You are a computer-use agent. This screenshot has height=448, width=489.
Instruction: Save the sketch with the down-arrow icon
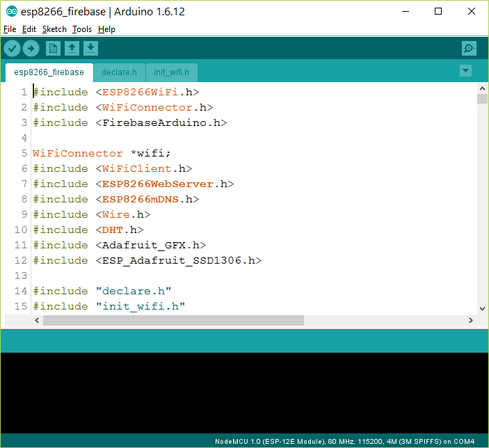tap(90, 49)
